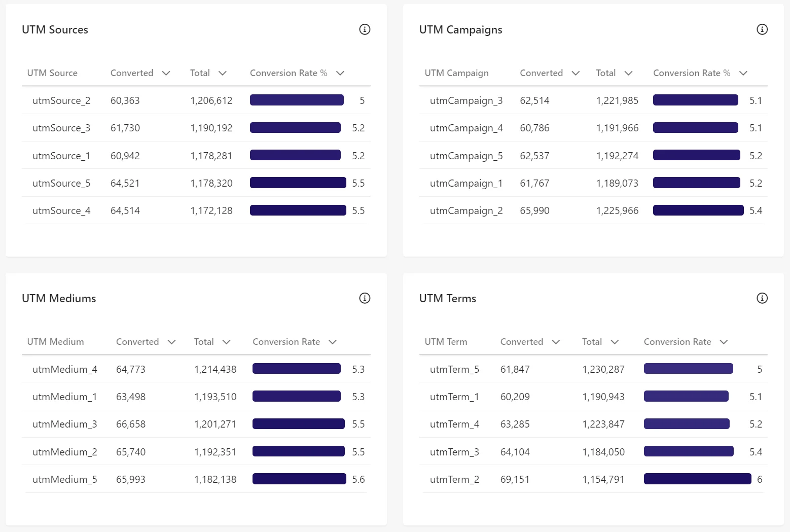Open info icon on UTM Campaigns card
790x532 pixels.
(762, 29)
